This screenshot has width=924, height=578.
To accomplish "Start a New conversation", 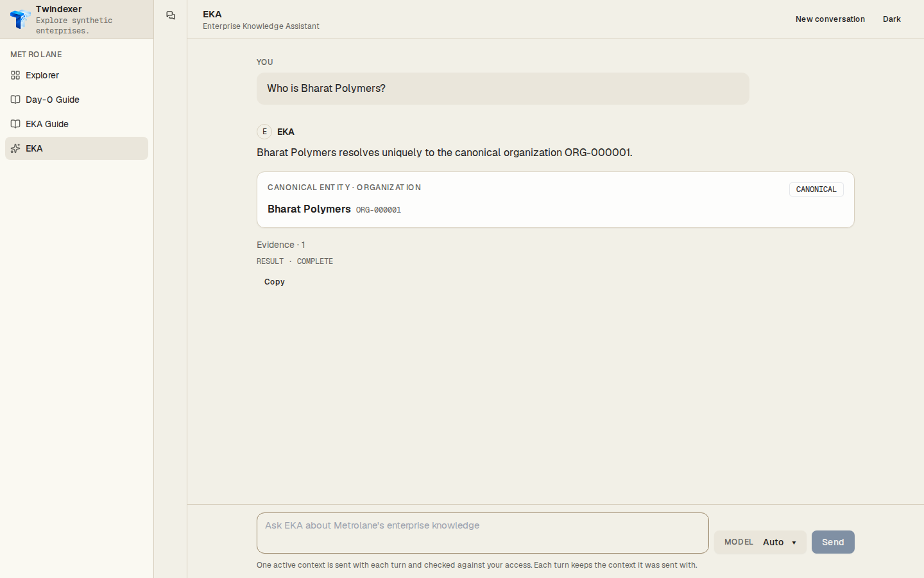I will (830, 19).
